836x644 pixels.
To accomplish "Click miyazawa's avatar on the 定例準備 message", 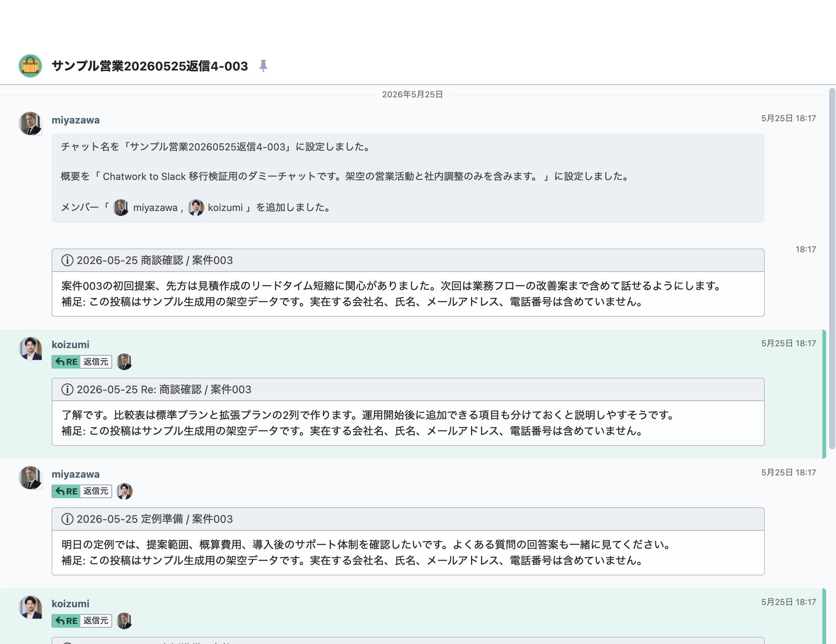I will [x=30, y=478].
